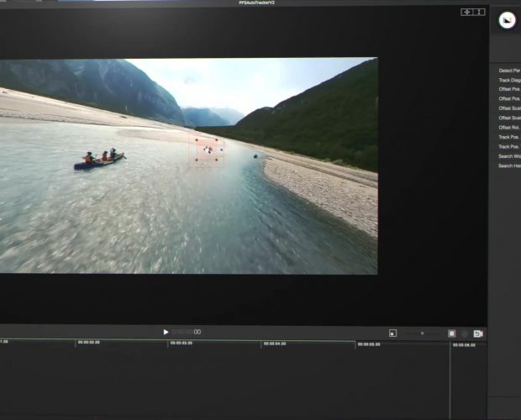This screenshot has height=420, width=521.
Task: Click the zoom out timeline icon
Action: (392, 333)
